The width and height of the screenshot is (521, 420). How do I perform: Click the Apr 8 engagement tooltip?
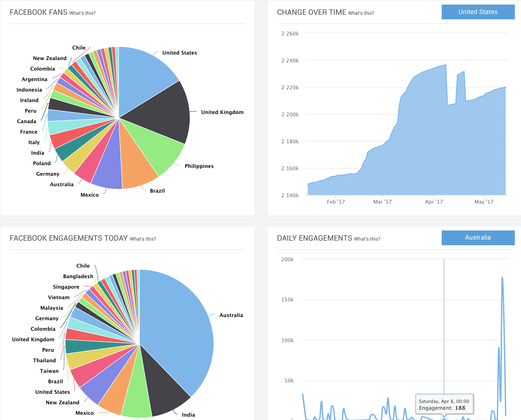click(x=444, y=404)
